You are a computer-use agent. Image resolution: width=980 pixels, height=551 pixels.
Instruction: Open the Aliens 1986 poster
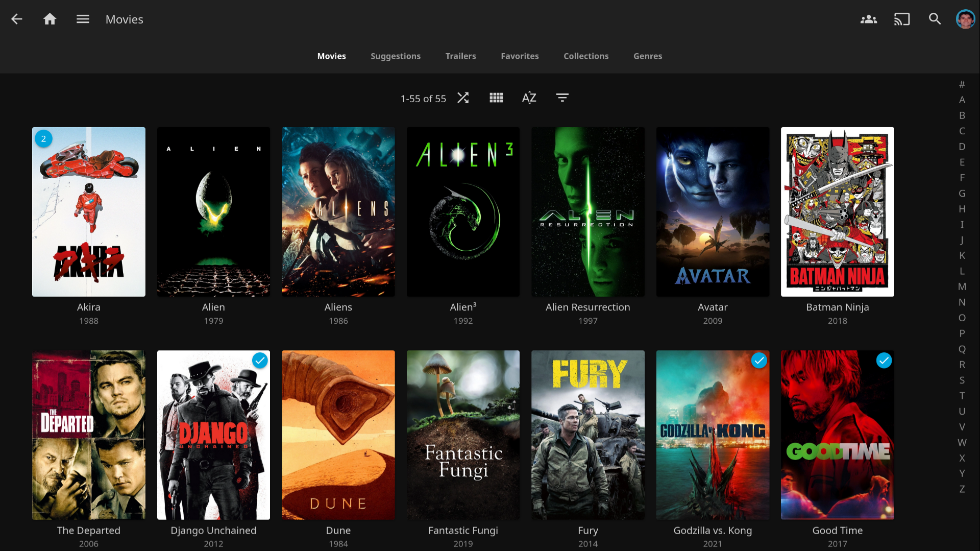click(x=338, y=212)
